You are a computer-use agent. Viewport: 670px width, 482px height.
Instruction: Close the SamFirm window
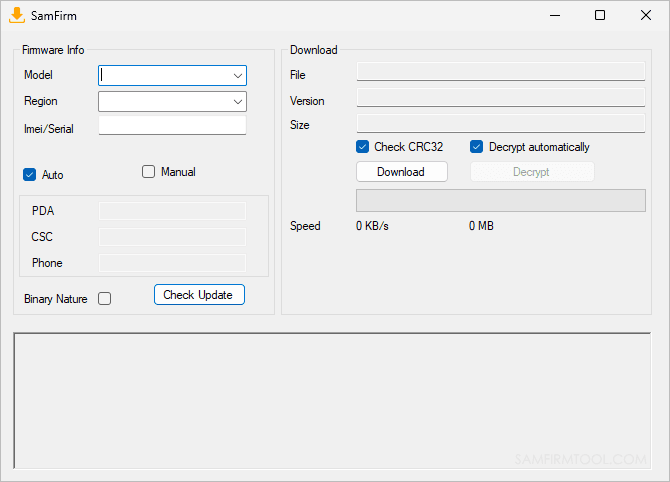(x=646, y=15)
